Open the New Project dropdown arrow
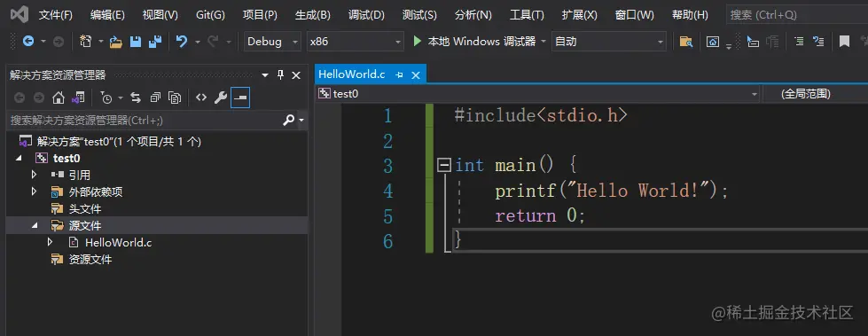Screen dimensions: 868x336 click(101, 42)
